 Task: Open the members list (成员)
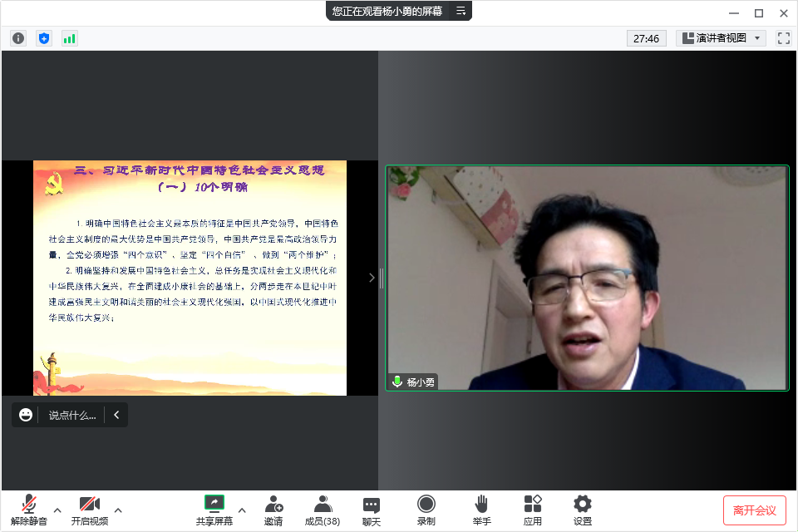tap(323, 510)
